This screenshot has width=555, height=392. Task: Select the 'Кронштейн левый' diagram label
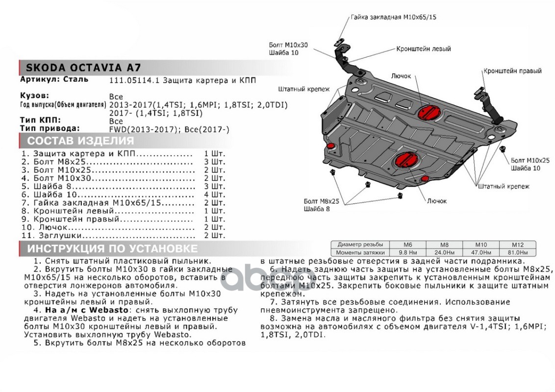pos(423,49)
